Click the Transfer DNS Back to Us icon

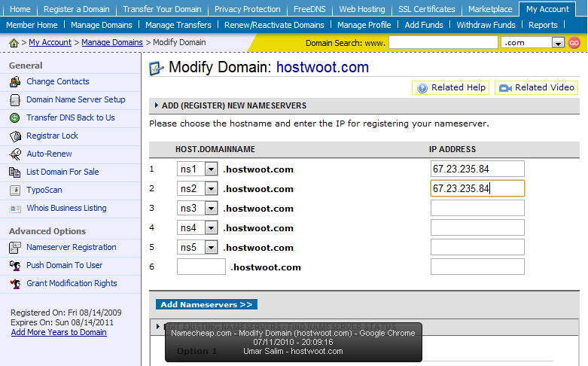(x=14, y=117)
